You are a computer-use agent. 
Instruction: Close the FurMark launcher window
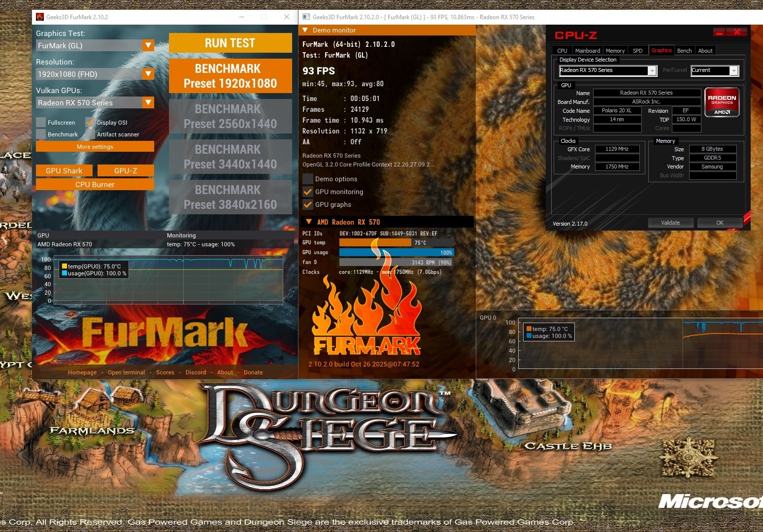tap(287, 17)
